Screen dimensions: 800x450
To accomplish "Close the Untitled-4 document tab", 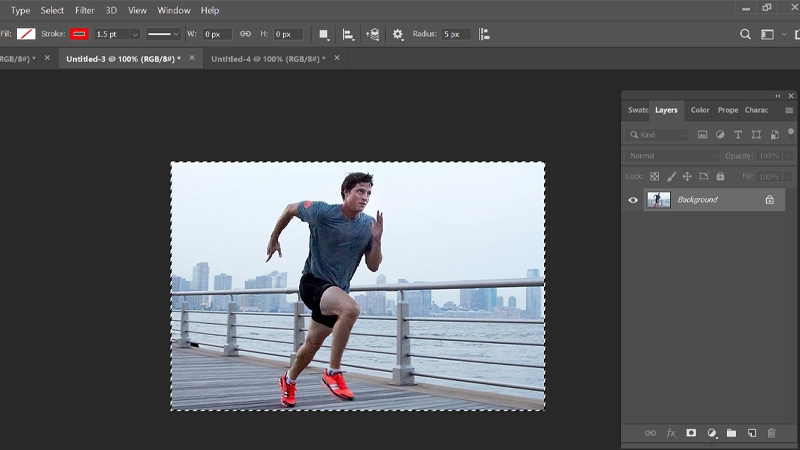I will 337,58.
